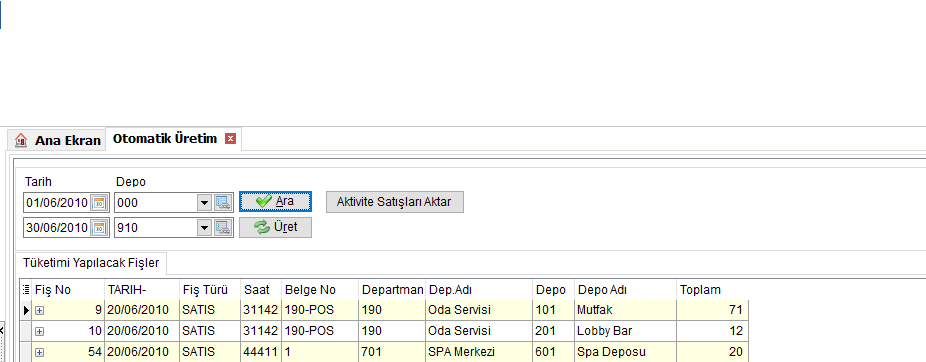Open calendar picker for end date 30/06/2010
The height and width of the screenshot is (362, 926).
(99, 227)
